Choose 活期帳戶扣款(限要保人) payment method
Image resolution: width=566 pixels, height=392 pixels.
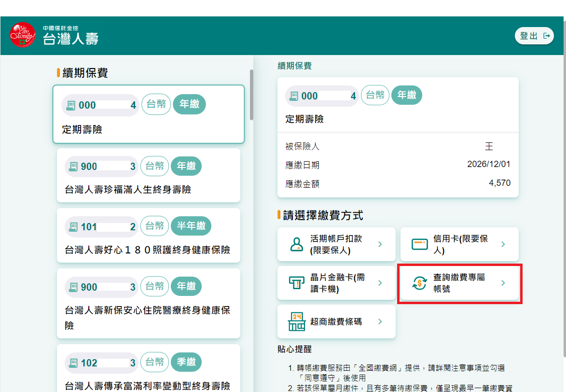coord(336,244)
